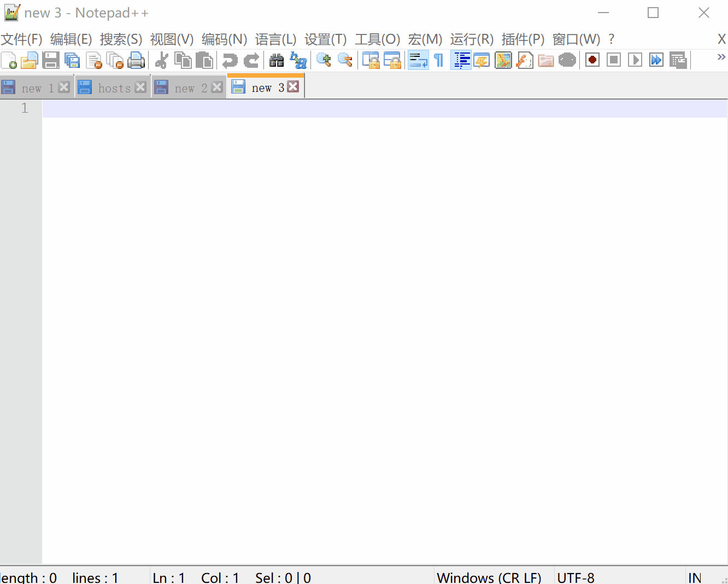728x584 pixels.
Task: Switch to the new 2 tab
Action: pos(189,87)
